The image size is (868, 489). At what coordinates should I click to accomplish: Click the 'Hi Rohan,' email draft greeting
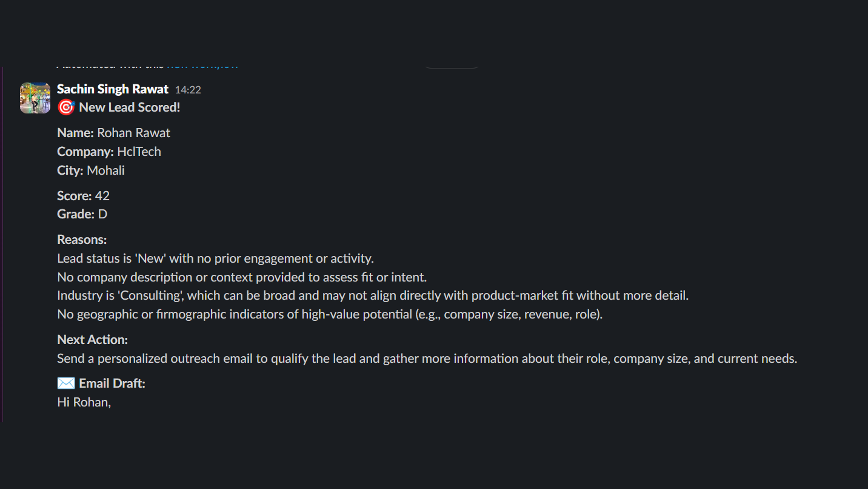point(84,402)
